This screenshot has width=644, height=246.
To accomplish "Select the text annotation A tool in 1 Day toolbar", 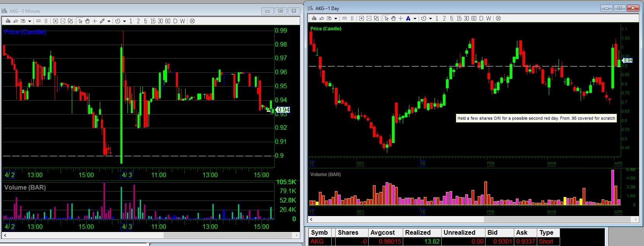I will click(408, 18).
